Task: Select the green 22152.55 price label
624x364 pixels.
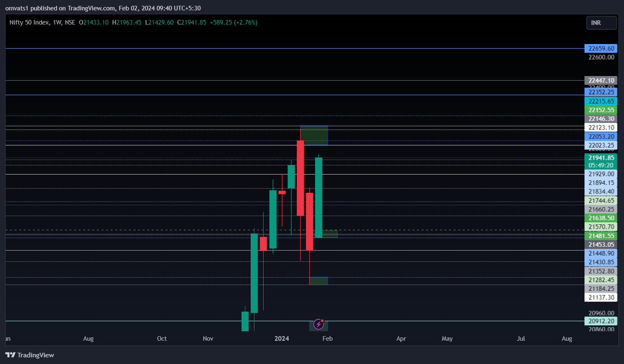Action: [601, 110]
